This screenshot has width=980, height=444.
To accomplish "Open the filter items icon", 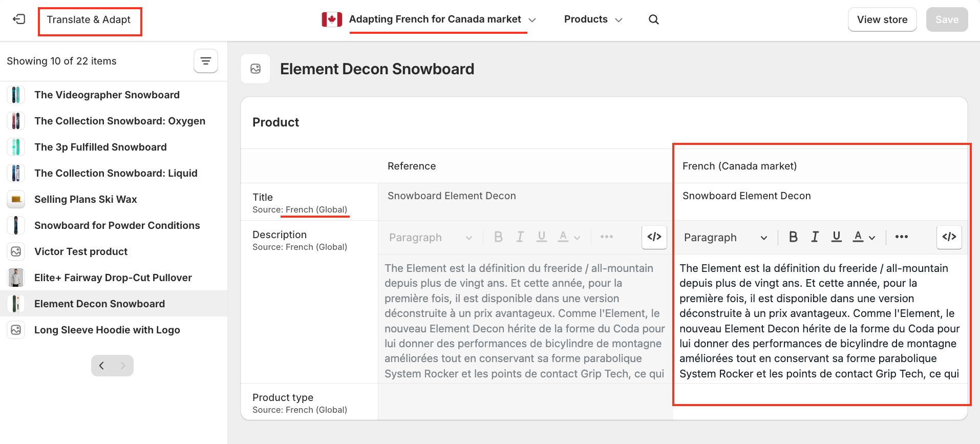I will pos(206,61).
